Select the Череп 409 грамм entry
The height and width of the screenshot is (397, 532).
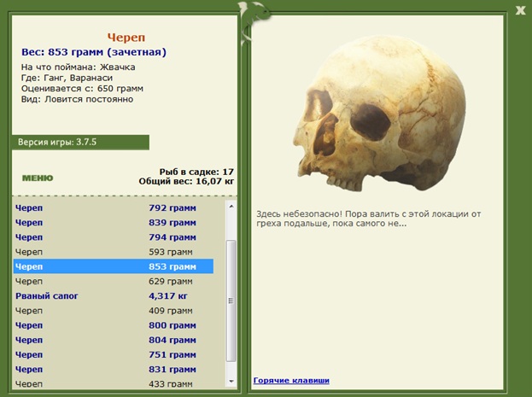[114, 311]
